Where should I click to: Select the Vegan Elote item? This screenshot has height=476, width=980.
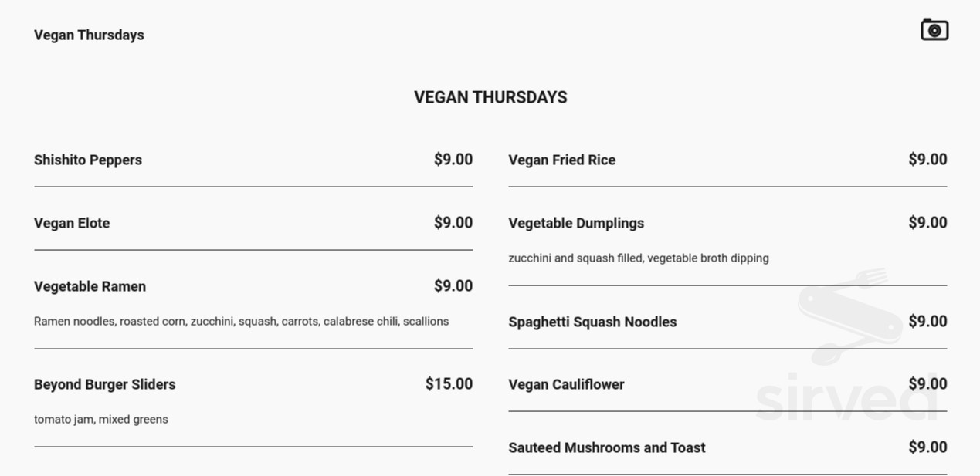72,223
